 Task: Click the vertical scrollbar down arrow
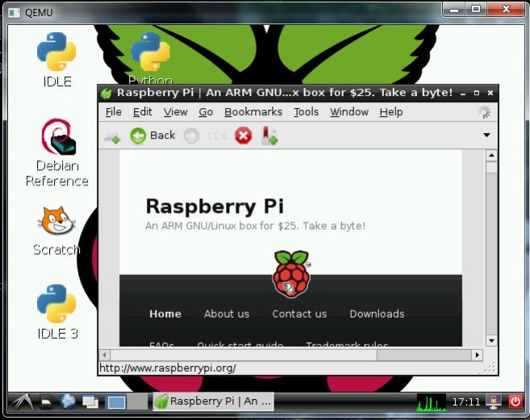click(491, 341)
